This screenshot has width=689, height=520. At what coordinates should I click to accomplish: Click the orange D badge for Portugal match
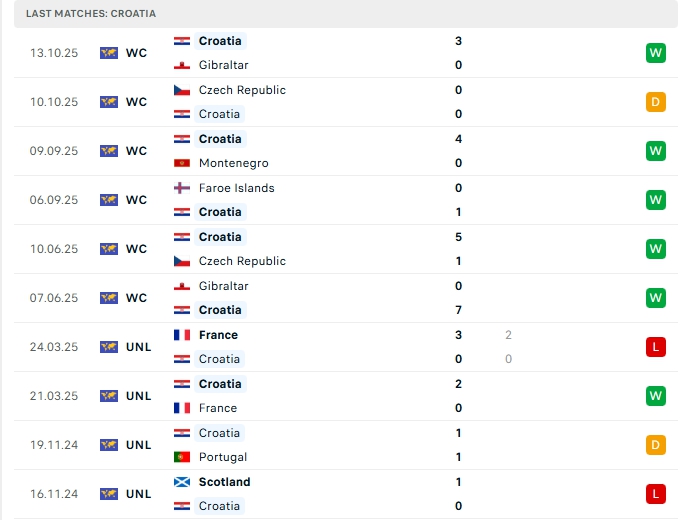tap(656, 445)
